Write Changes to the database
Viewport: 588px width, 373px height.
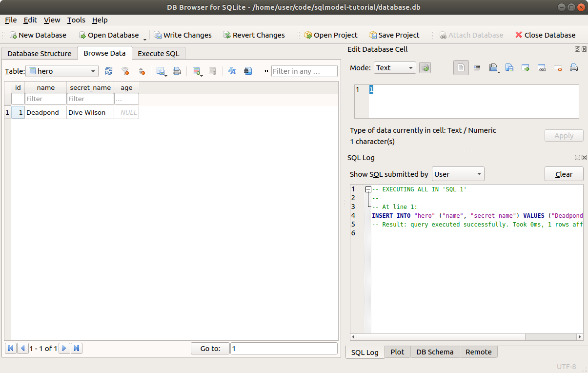tap(183, 35)
